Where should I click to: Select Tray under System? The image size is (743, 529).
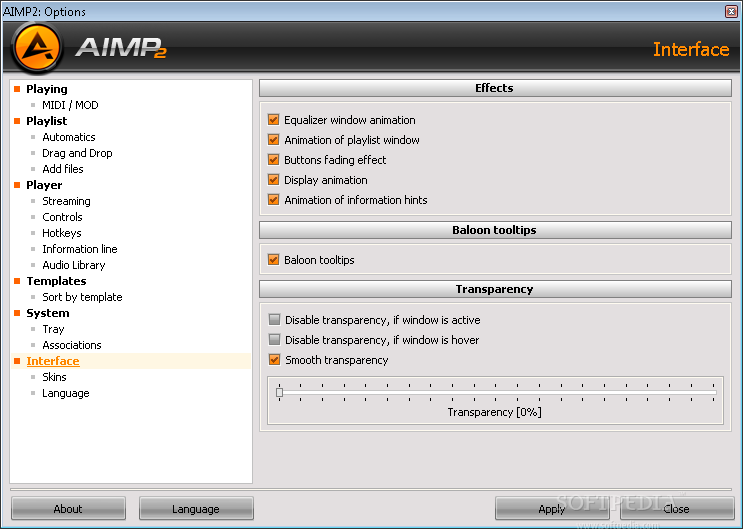[53, 329]
